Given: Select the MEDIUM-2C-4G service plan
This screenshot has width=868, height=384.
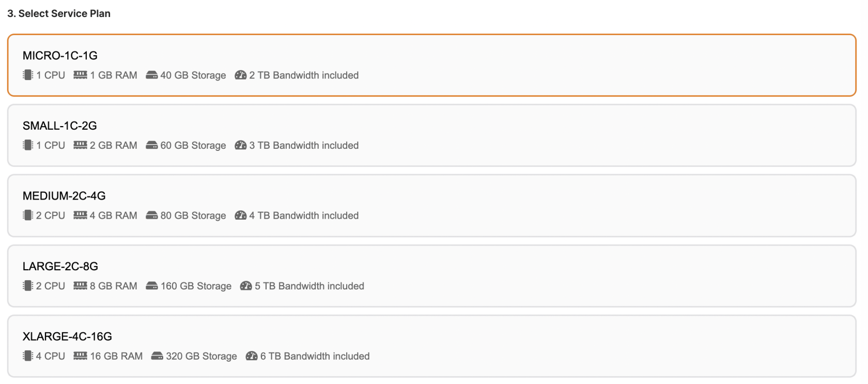Looking at the screenshot, I should [434, 205].
